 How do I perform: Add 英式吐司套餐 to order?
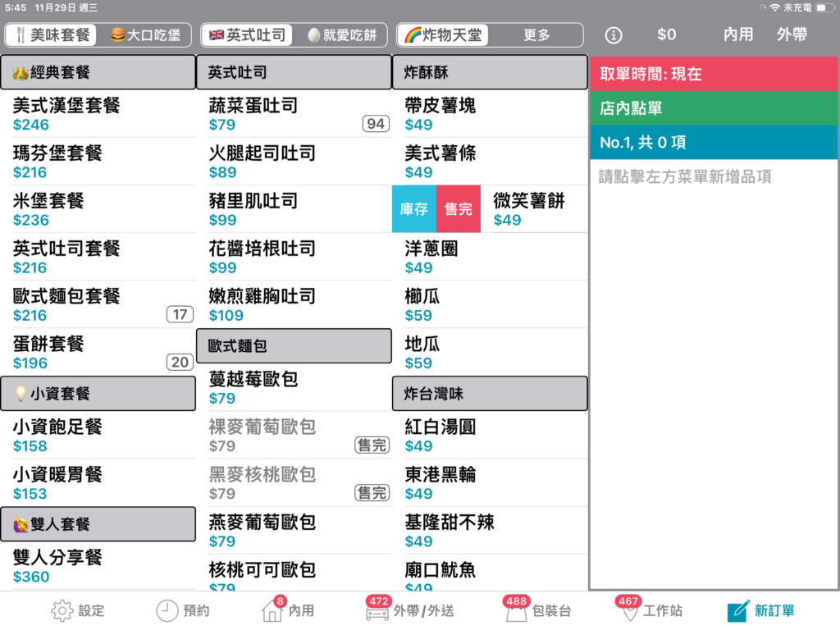(98, 257)
